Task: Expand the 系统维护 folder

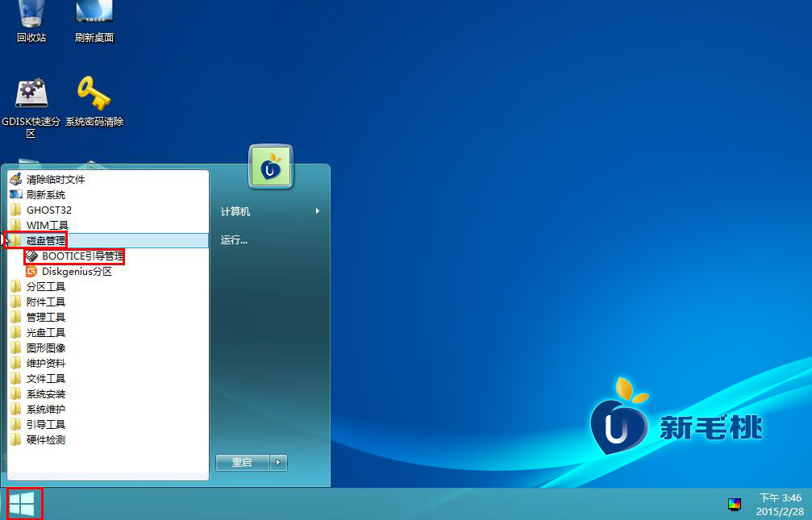Action: point(108,410)
